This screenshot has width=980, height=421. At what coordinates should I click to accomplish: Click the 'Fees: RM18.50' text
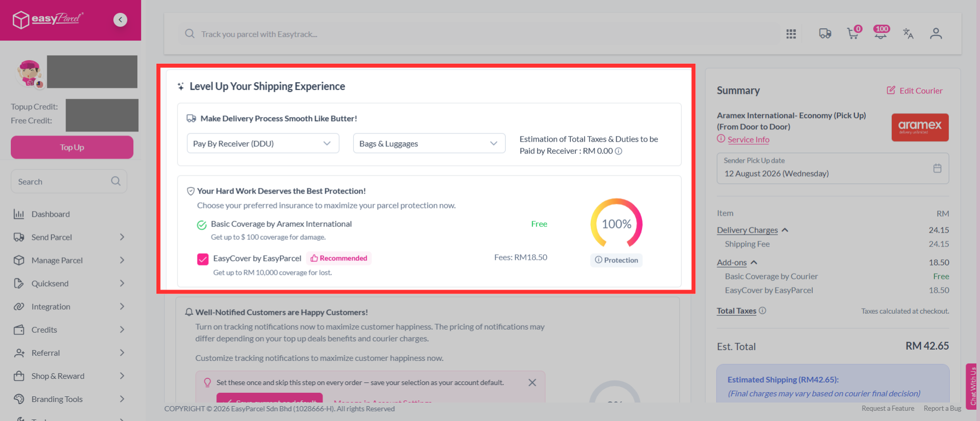click(521, 257)
